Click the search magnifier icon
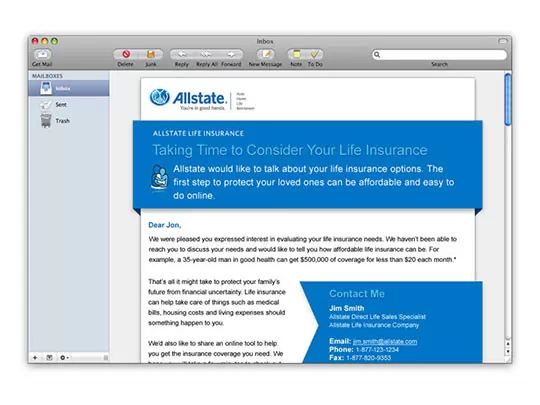 click(377, 54)
